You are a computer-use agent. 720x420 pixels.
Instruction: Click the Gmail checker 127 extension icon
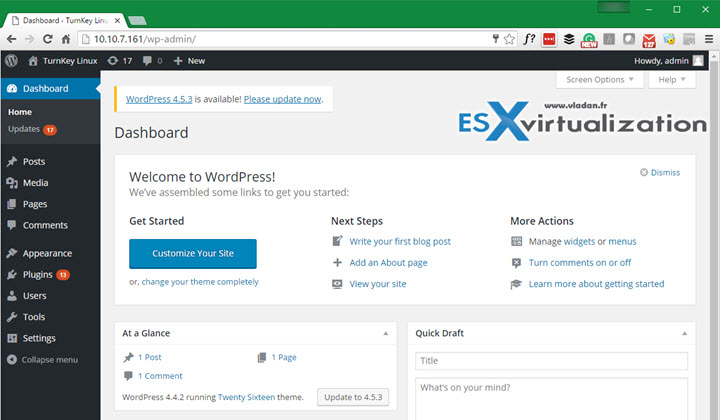(x=649, y=40)
